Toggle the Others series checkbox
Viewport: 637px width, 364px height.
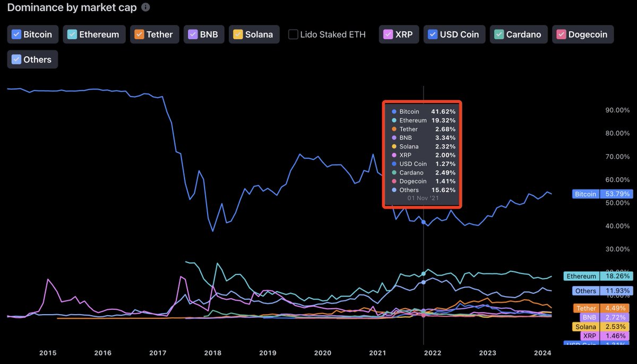[16, 59]
